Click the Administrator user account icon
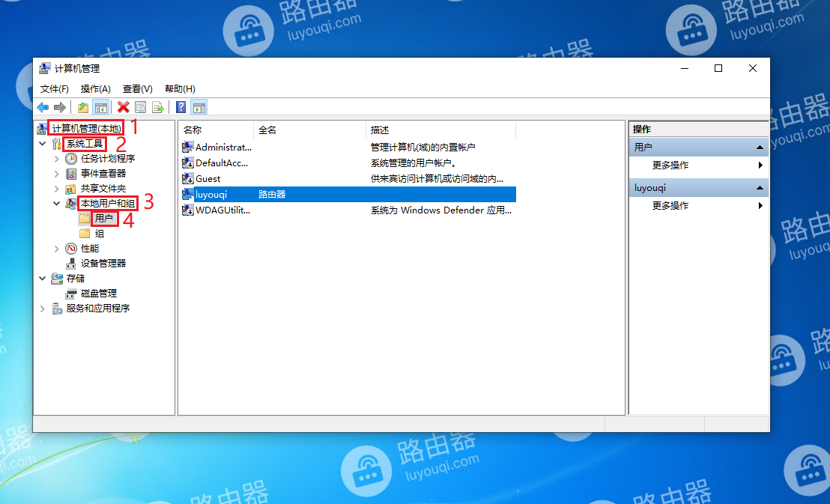 pyautogui.click(x=188, y=148)
